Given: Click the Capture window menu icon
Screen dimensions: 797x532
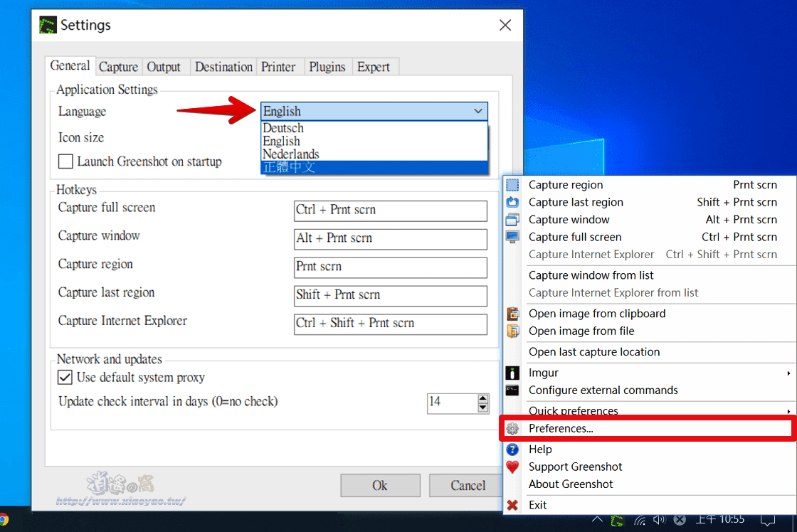Looking at the screenshot, I should coord(512,220).
